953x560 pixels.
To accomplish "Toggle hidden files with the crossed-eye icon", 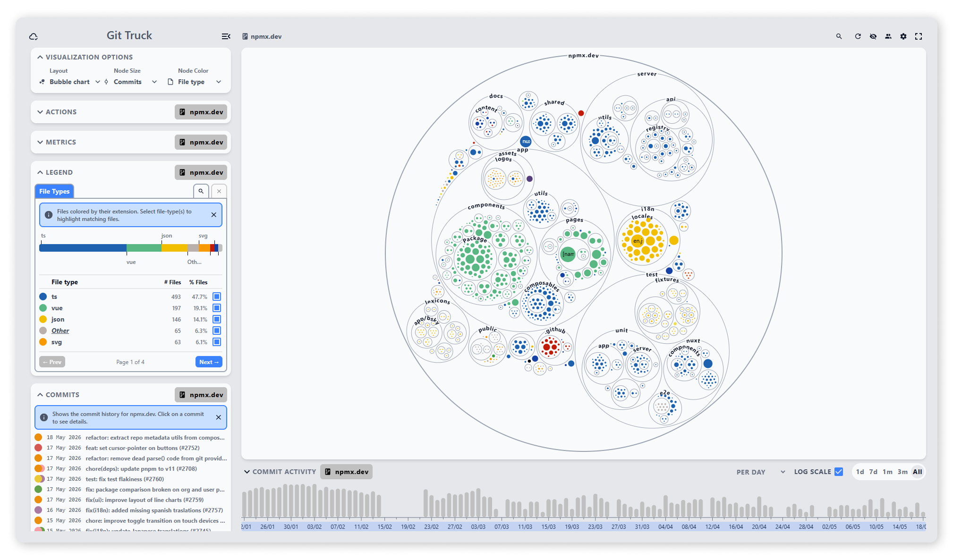I will (x=873, y=36).
